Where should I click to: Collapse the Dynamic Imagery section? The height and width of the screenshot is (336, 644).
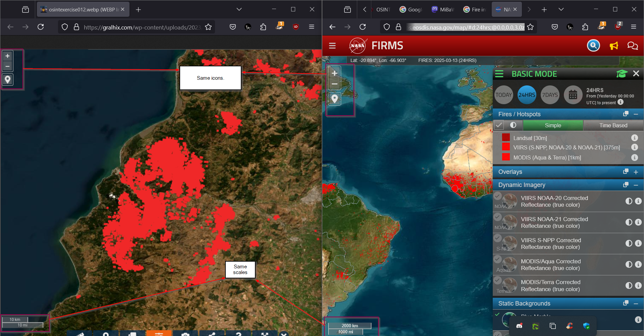636,185
